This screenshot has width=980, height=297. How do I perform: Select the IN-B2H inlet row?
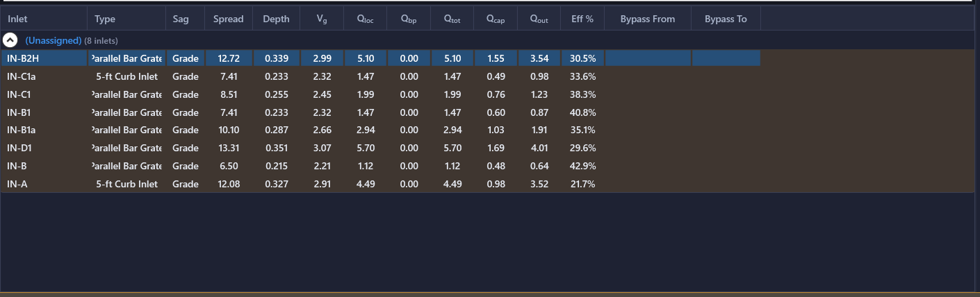pos(380,58)
